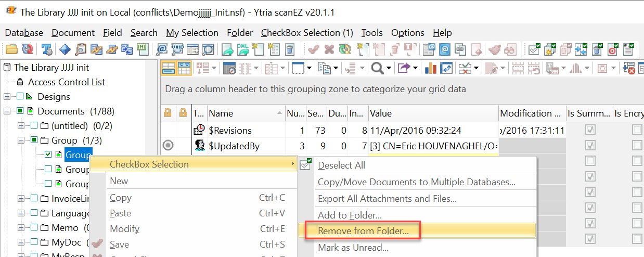
Task: Select Add to Folder... option
Action: (350, 215)
